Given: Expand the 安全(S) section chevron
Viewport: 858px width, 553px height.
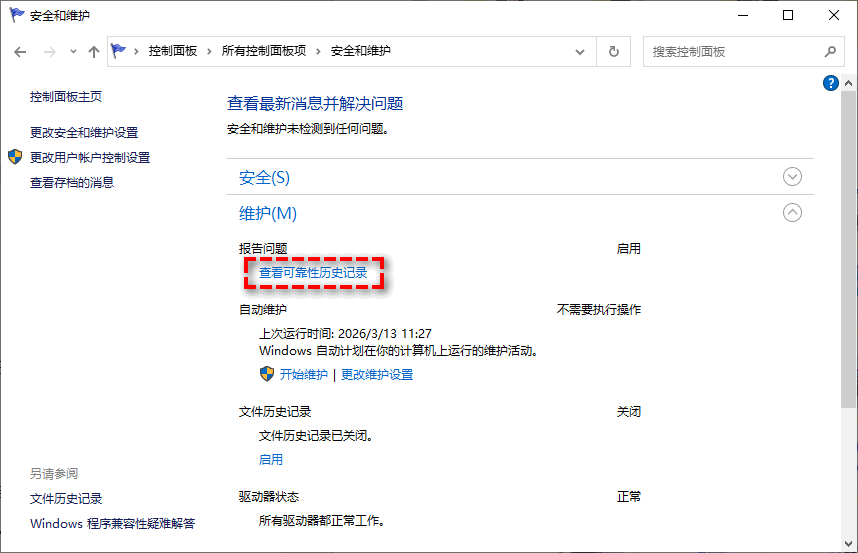Looking at the screenshot, I should click(x=792, y=177).
